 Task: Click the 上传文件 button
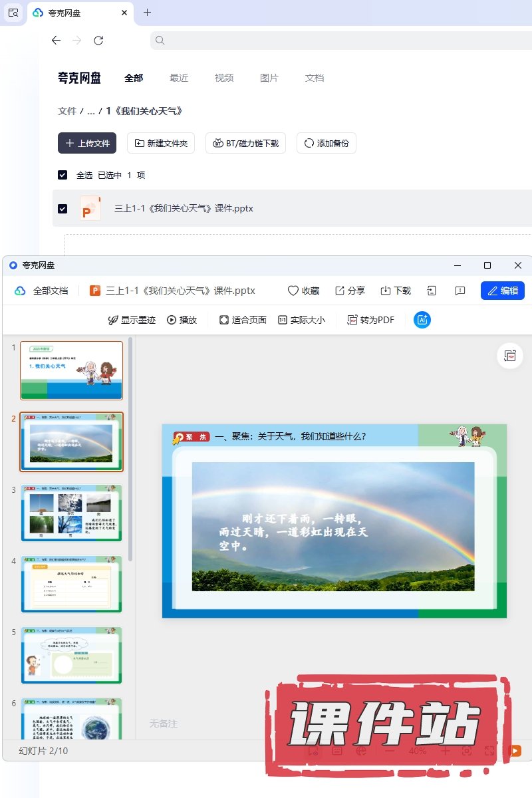click(87, 143)
